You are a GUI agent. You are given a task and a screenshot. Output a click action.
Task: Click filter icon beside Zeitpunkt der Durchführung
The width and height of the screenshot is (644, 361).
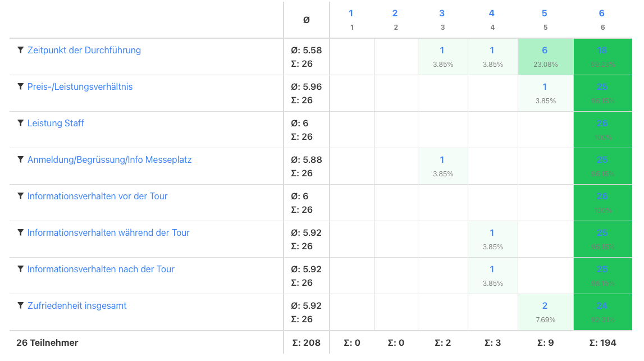(21, 51)
